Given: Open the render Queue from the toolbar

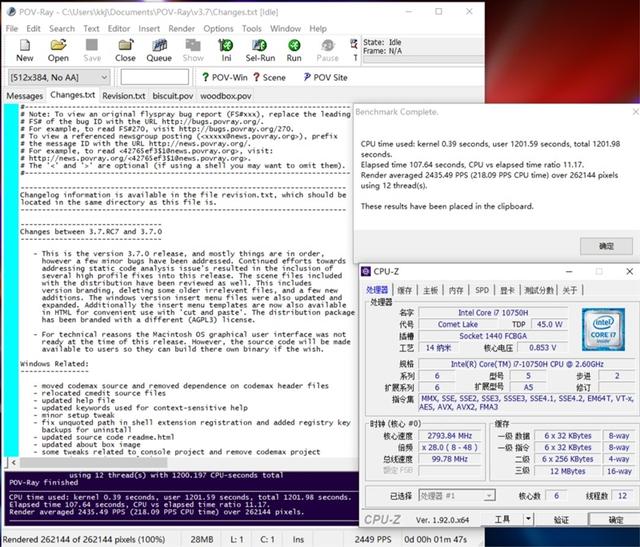Looking at the screenshot, I should click(159, 50).
